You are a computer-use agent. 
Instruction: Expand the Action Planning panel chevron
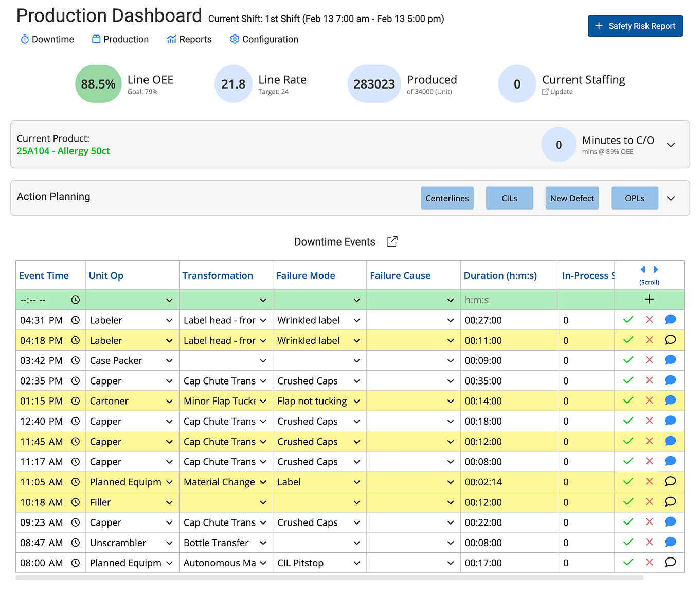671,199
